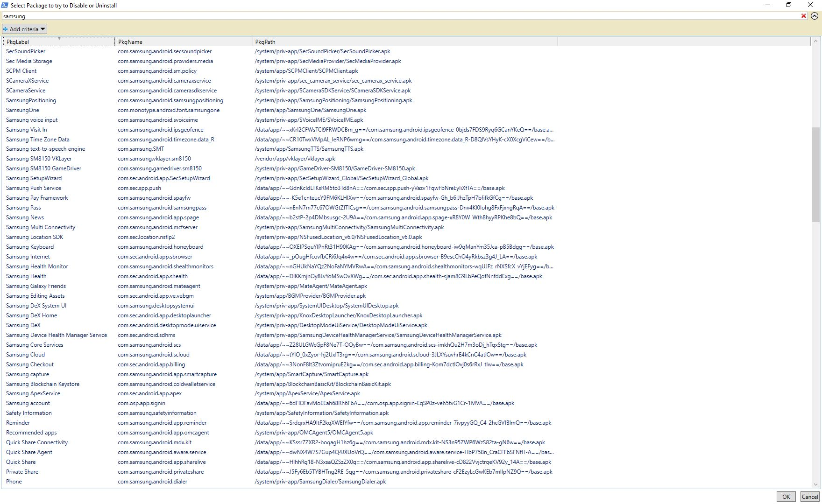Click com.sec.android.desktopmode.uiservice package name
This screenshot has width=822, height=504.
[x=167, y=325]
